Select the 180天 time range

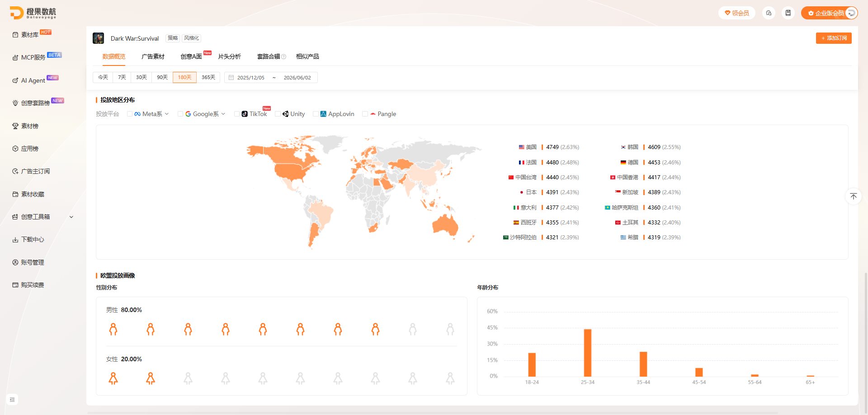(184, 78)
